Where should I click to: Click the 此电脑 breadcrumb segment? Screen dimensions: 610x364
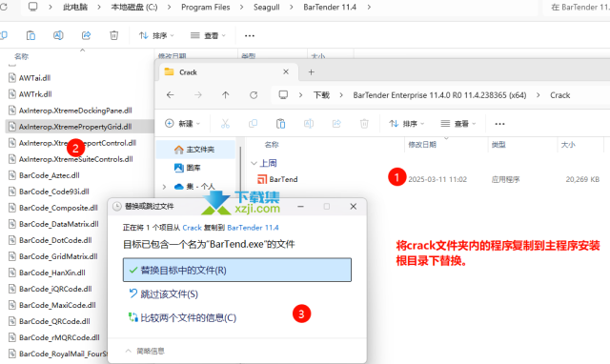pos(75,7)
